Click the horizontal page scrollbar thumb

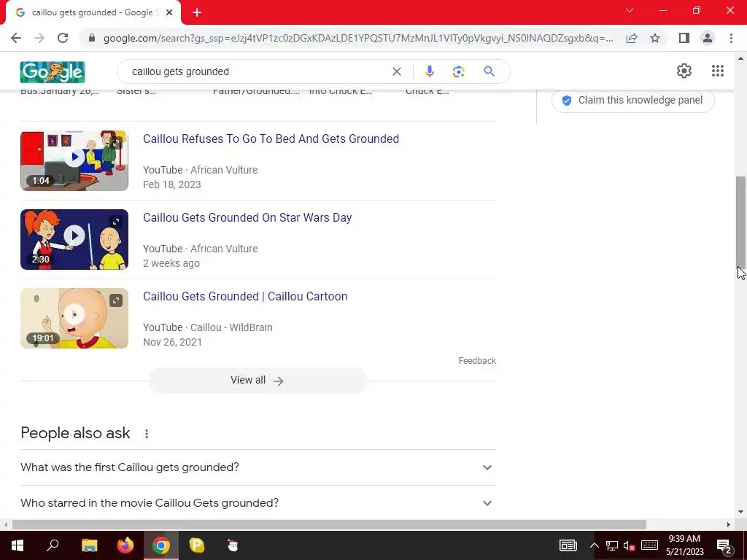click(x=329, y=525)
